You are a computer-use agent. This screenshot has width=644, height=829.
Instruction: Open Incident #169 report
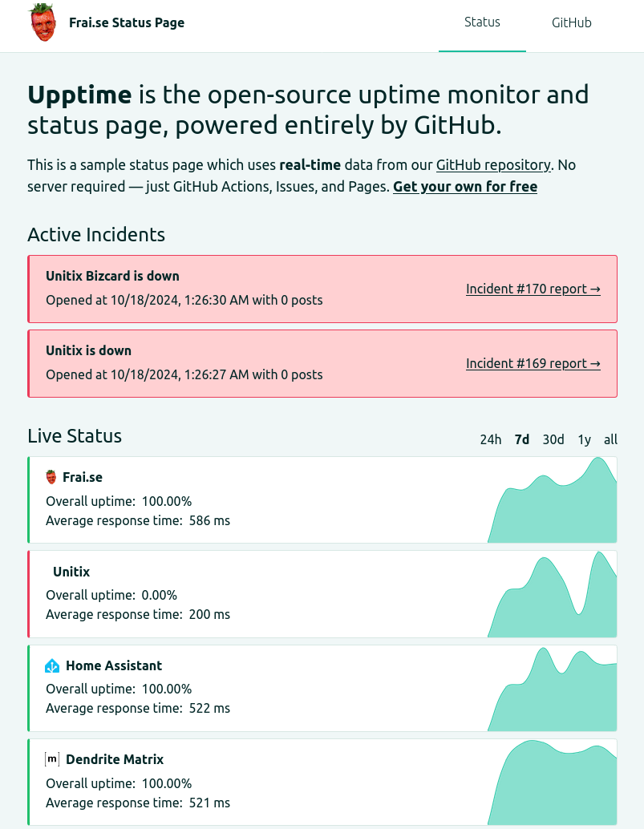coord(533,363)
